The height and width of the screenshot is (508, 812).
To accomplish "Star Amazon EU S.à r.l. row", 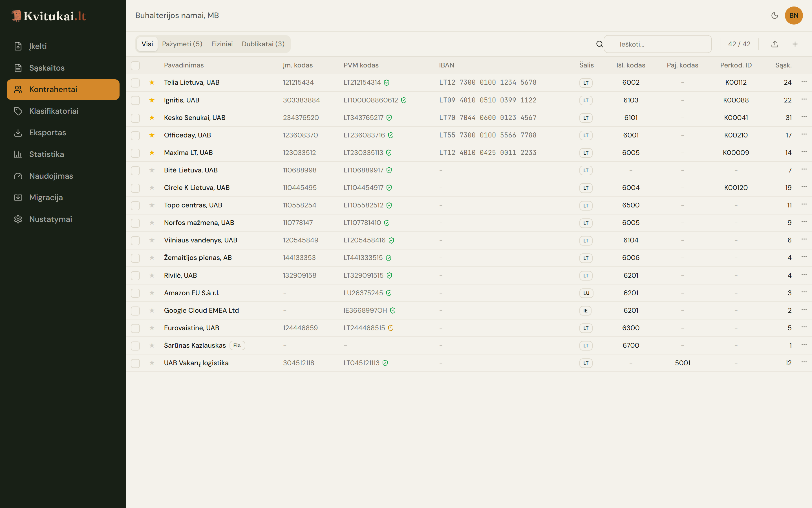I will pyautogui.click(x=152, y=293).
